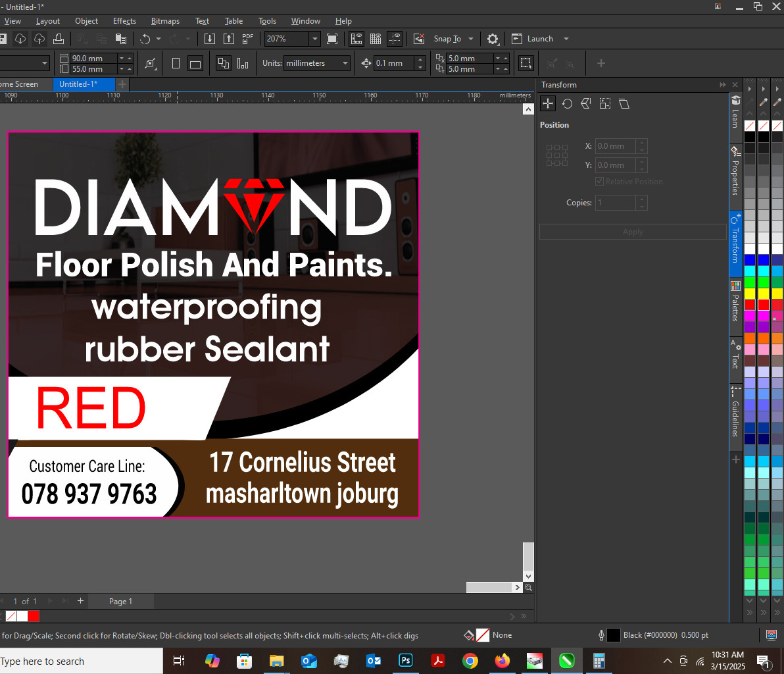Viewport: 784px width, 674px height.
Task: Click the Full-screen preview icon
Action: pos(332,39)
